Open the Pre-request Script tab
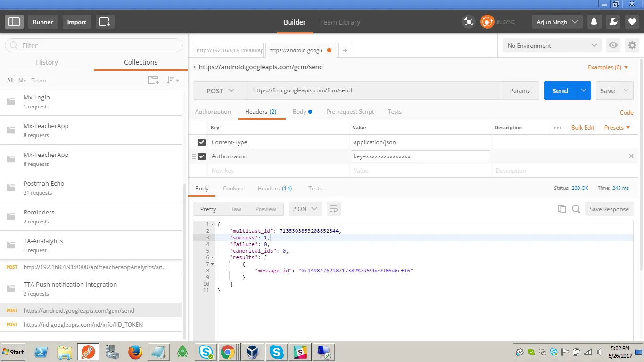The width and height of the screenshot is (644, 362). 350,112
